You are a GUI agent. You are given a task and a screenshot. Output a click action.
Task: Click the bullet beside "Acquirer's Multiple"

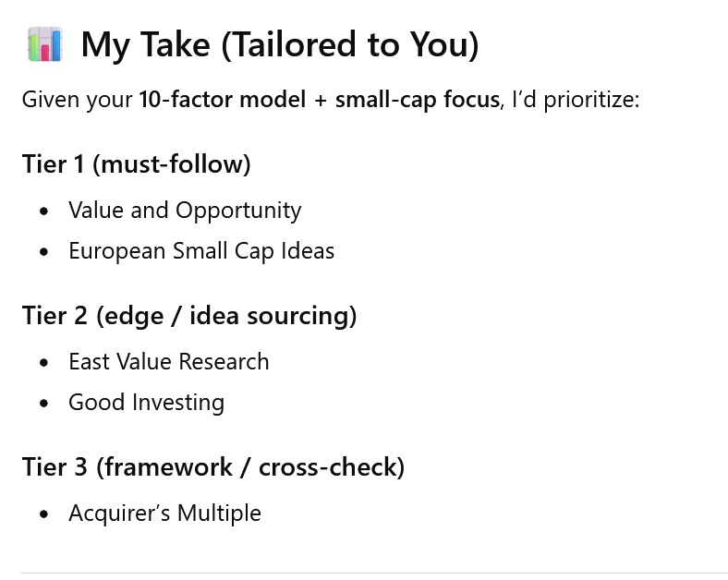coord(45,514)
